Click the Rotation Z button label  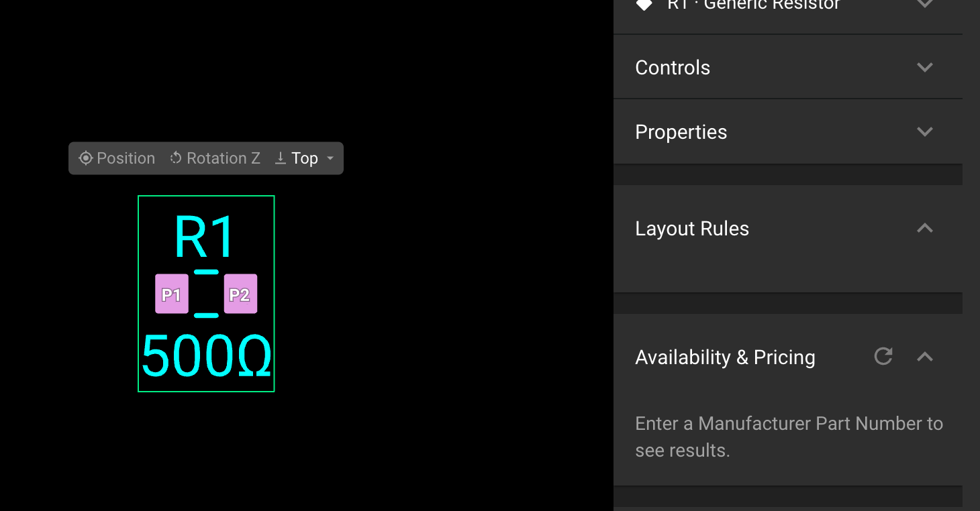click(223, 158)
